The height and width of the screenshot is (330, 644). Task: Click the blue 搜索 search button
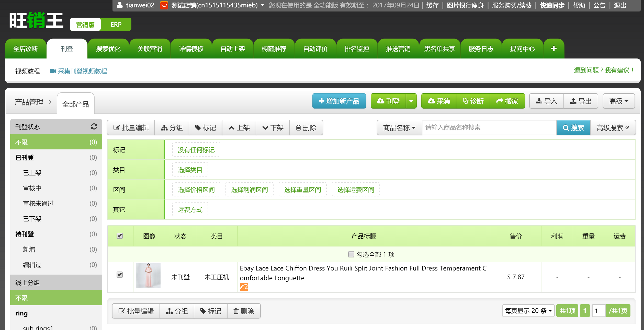pos(573,127)
